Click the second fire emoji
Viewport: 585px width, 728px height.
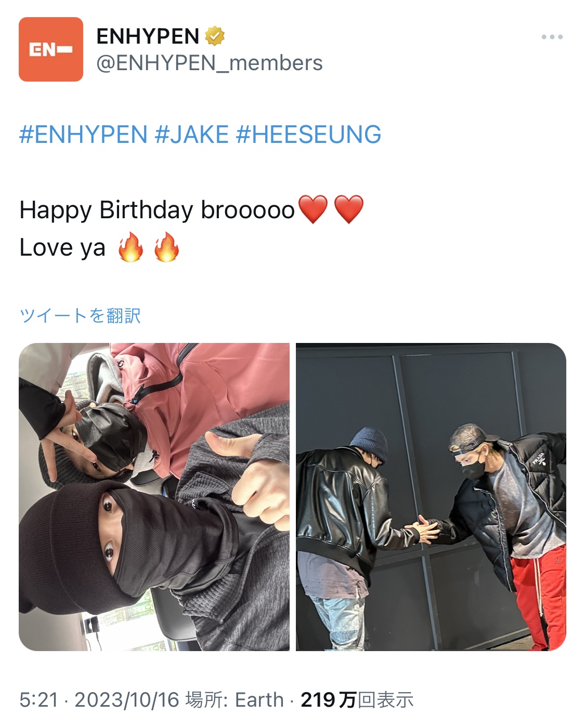(166, 247)
